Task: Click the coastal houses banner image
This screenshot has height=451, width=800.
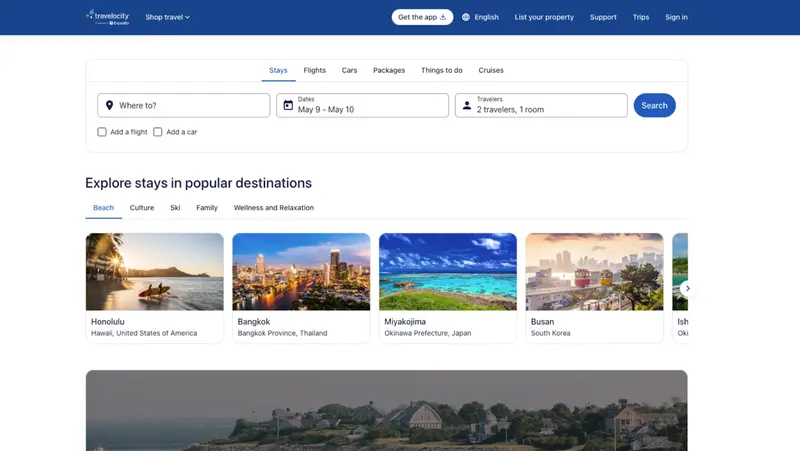Action: (x=386, y=410)
